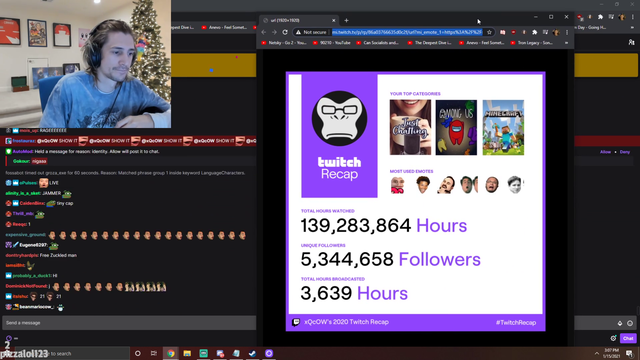This screenshot has width=640, height=360.
Task: Click the selected URL in address bar
Action: (407, 32)
